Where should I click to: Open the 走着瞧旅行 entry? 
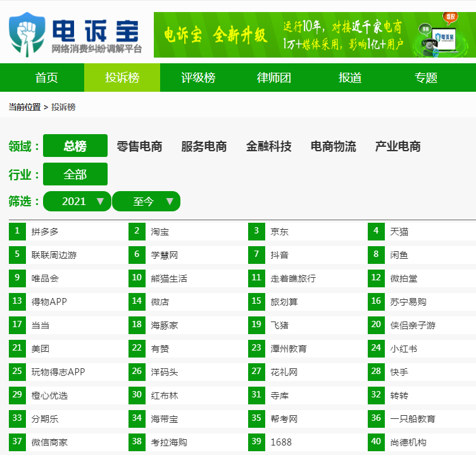click(x=293, y=278)
